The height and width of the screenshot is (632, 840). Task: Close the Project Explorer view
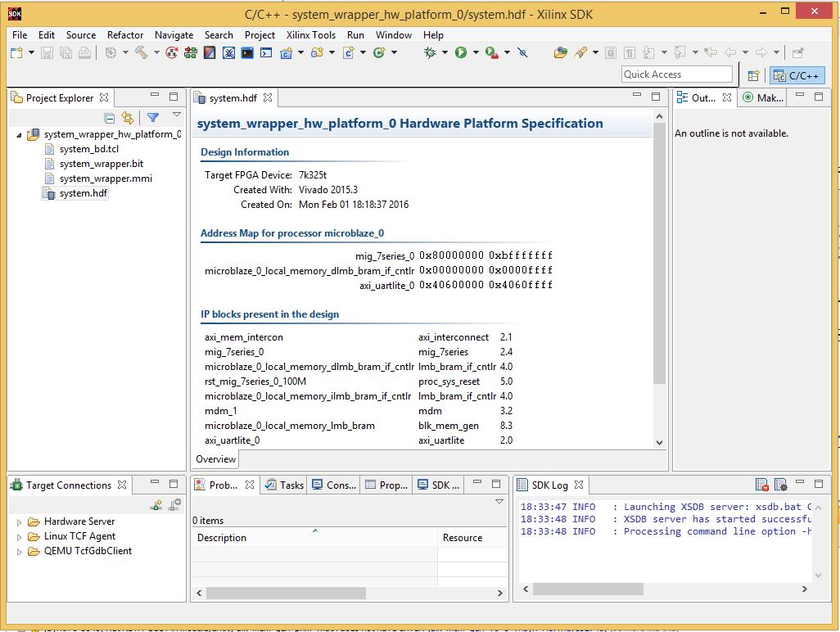pos(104,97)
